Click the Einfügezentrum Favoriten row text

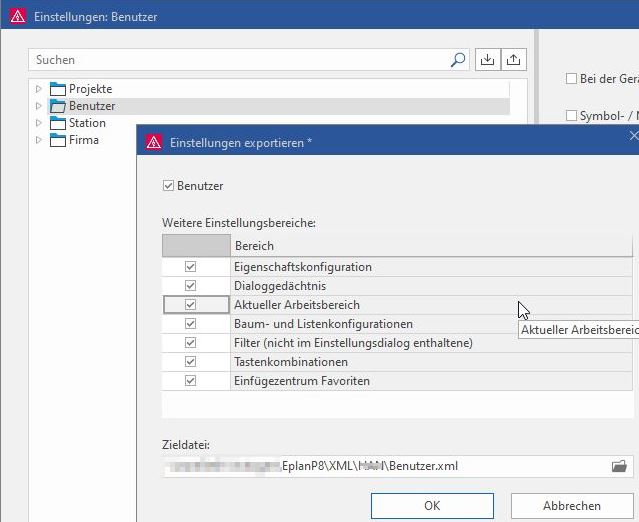click(x=302, y=381)
